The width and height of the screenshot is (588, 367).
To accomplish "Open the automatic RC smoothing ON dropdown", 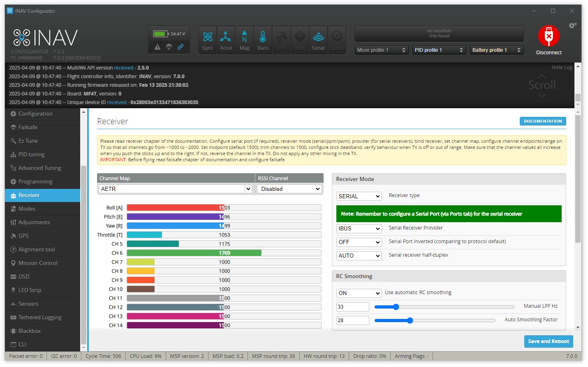I will 359,293.
